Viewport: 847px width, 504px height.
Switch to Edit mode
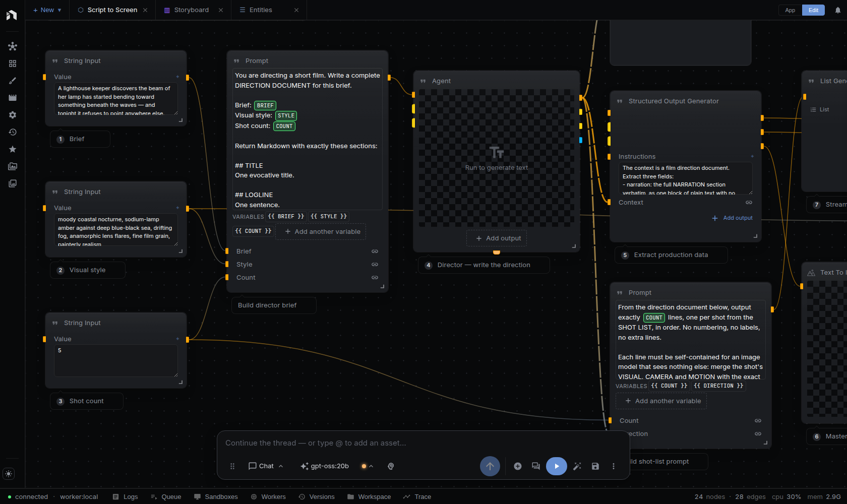[x=813, y=10]
